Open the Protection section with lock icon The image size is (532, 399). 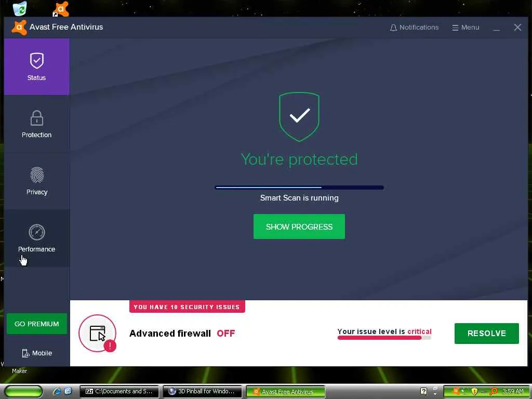[x=37, y=124]
